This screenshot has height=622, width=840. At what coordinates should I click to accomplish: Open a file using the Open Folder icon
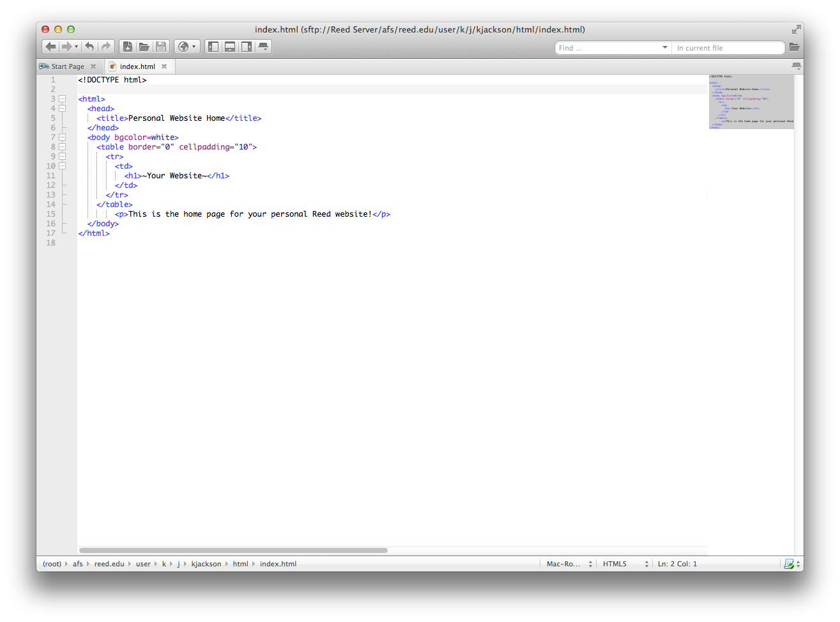click(144, 46)
